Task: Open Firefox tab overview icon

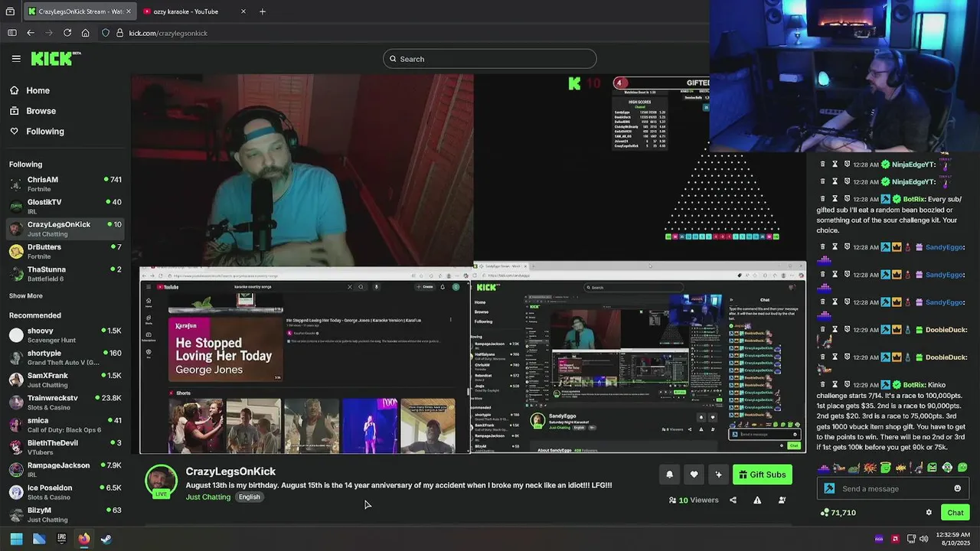Action: (11, 11)
